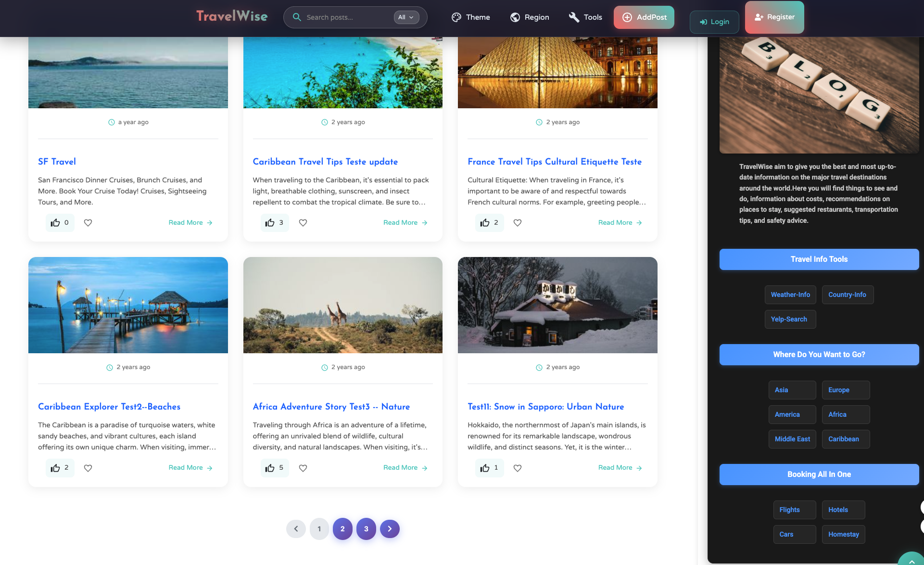Click the Weather-Info tool button

click(x=790, y=295)
